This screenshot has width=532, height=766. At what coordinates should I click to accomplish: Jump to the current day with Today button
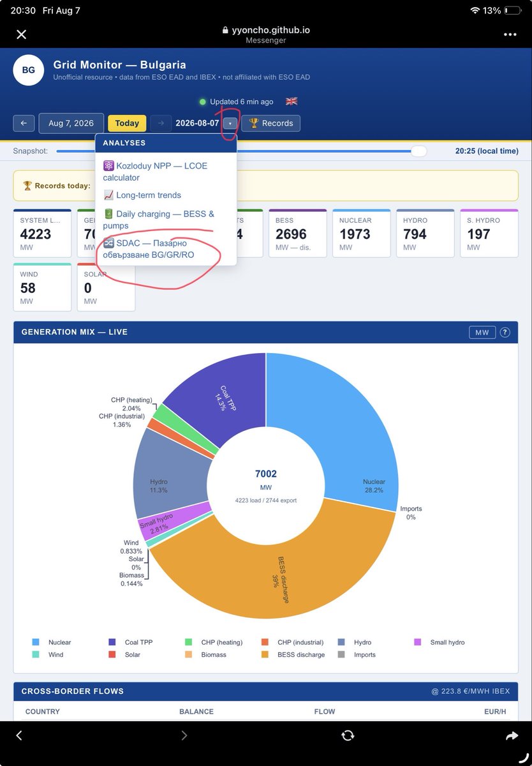pyautogui.click(x=127, y=123)
